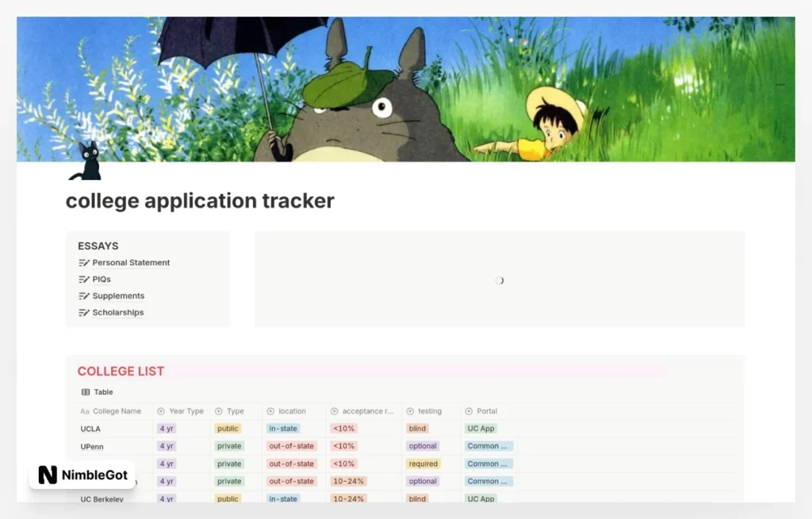Click the private tag in UPenn row

229,446
